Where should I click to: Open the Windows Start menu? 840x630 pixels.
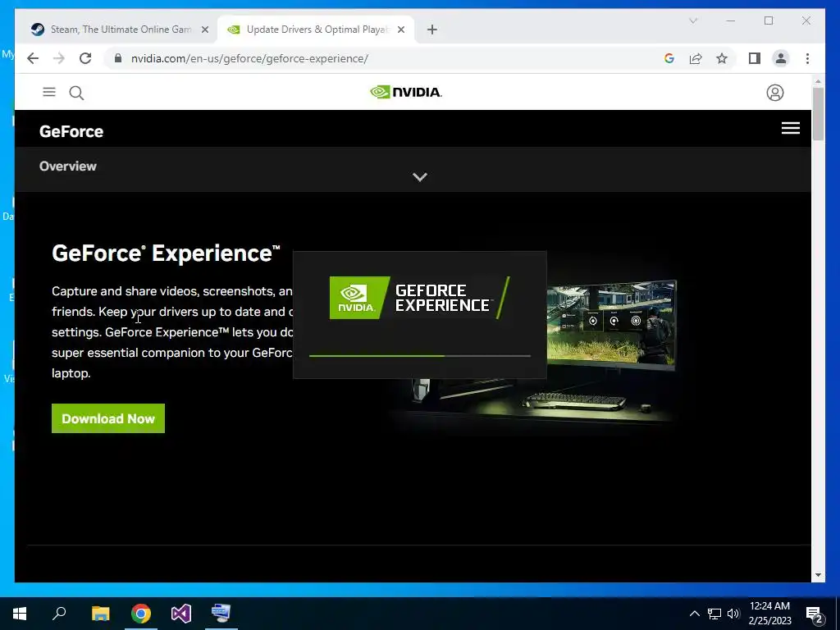(x=20, y=614)
